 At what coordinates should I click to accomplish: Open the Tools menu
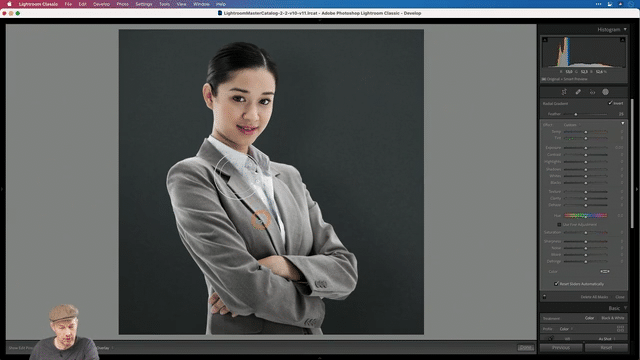(164, 4)
